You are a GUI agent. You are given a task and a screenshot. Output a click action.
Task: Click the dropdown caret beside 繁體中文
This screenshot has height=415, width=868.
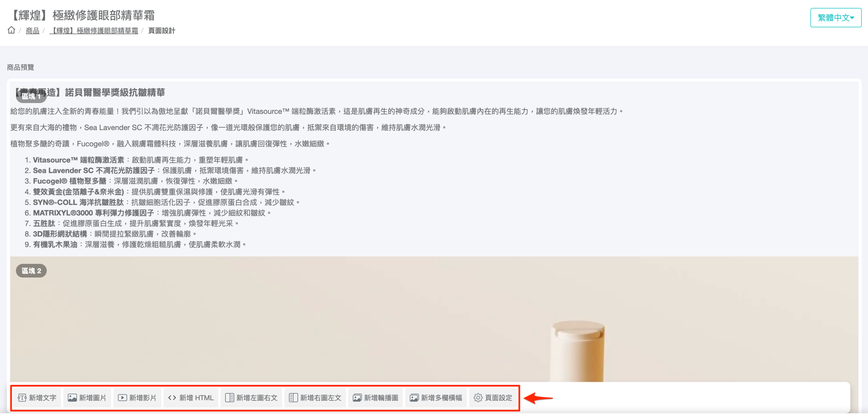tap(852, 18)
